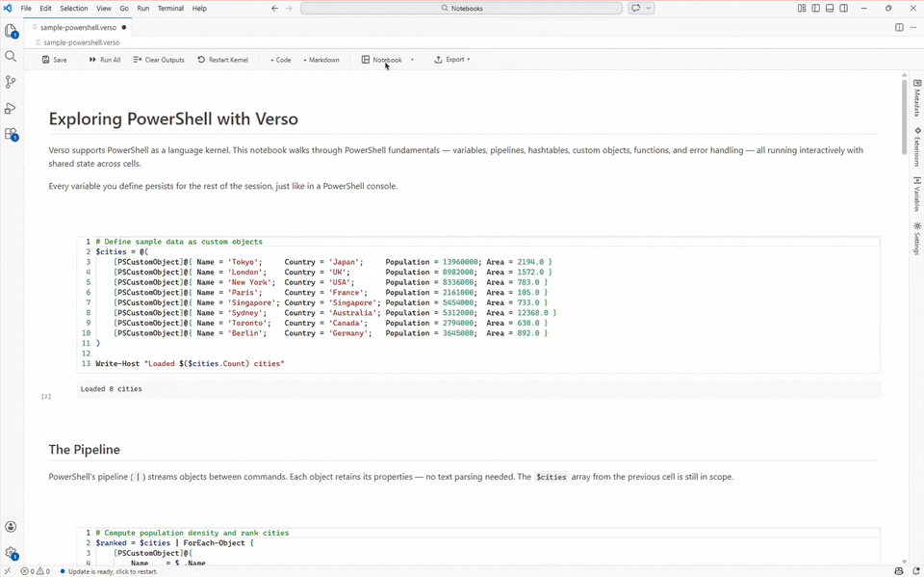Run All cells in the notebook
Viewport: 924px width, 577px height.
[x=104, y=60]
